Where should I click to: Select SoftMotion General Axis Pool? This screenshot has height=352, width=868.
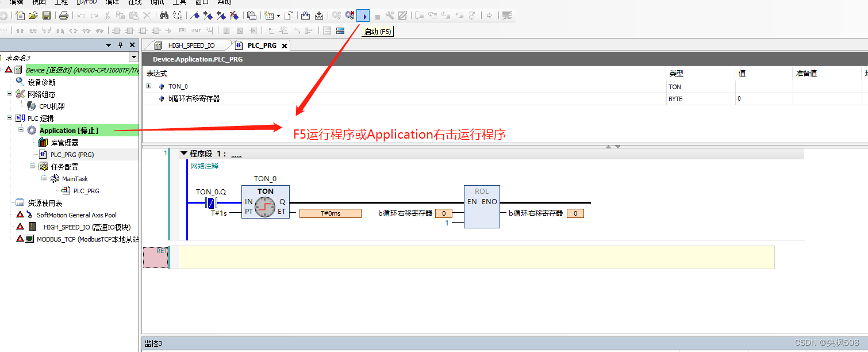click(x=76, y=215)
